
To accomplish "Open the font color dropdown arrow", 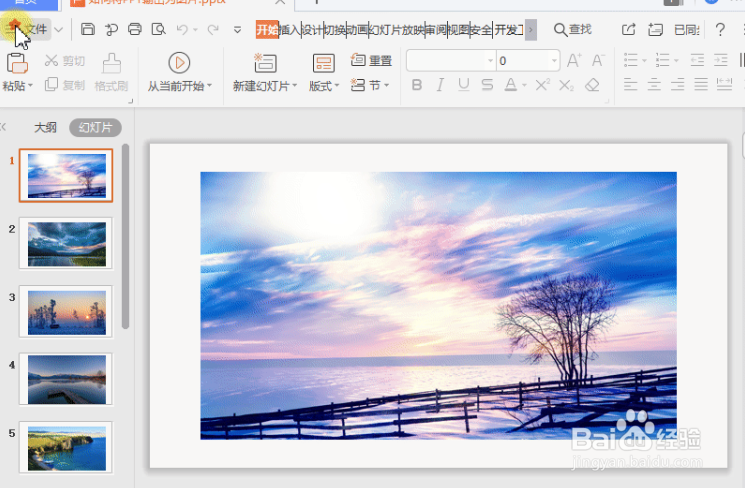I will pos(525,86).
